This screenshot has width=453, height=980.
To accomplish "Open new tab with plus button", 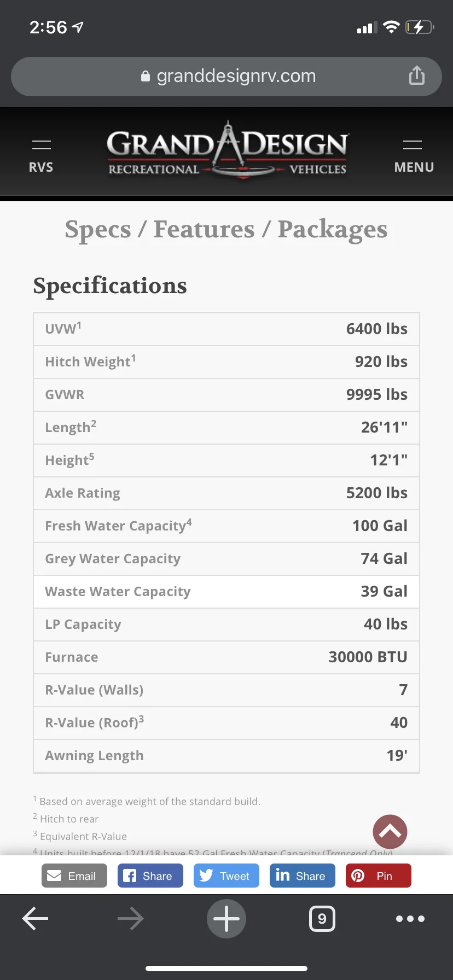I will pos(226,919).
